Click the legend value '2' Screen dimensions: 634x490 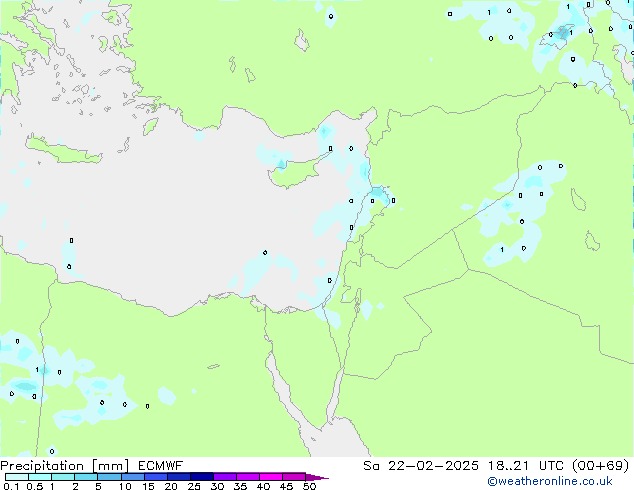click(75, 486)
